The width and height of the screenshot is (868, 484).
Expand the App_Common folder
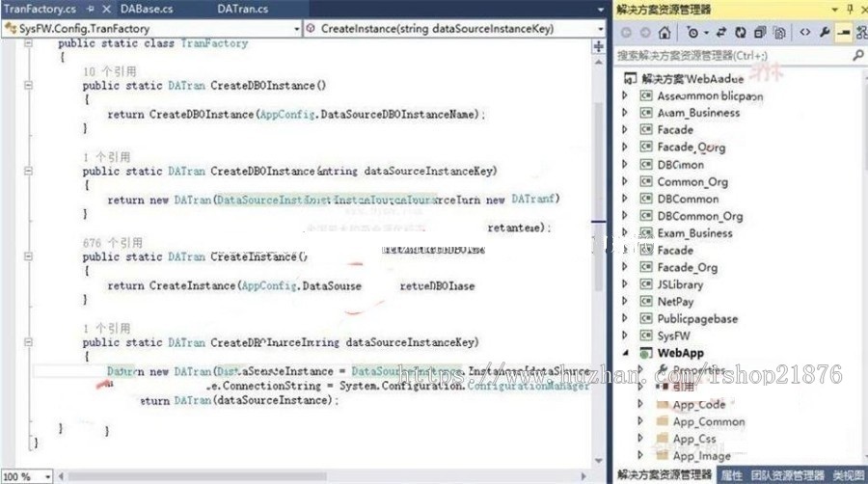(x=640, y=421)
